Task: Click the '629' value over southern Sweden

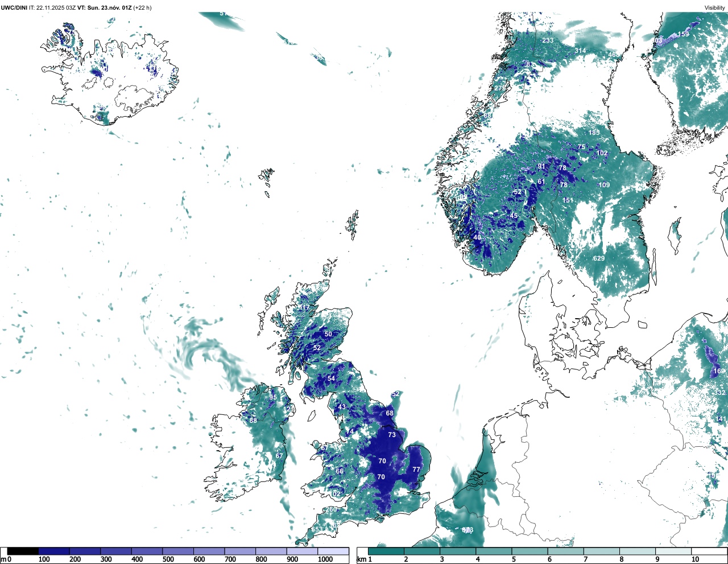Action: pos(599,258)
